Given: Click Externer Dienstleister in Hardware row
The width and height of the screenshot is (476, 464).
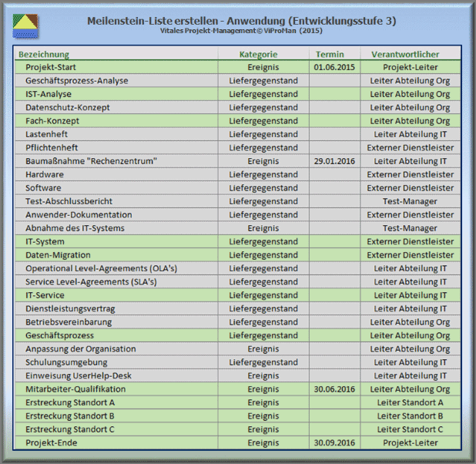Looking at the screenshot, I should point(411,174).
